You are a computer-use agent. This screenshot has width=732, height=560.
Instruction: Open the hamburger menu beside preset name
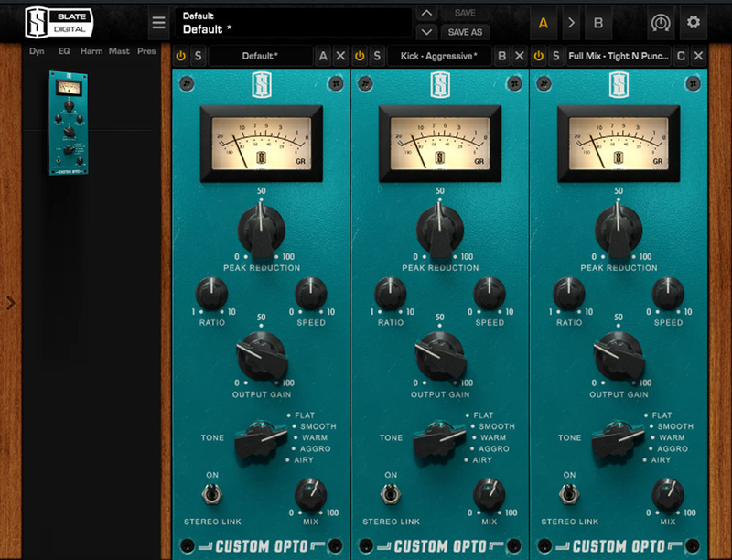tap(158, 22)
